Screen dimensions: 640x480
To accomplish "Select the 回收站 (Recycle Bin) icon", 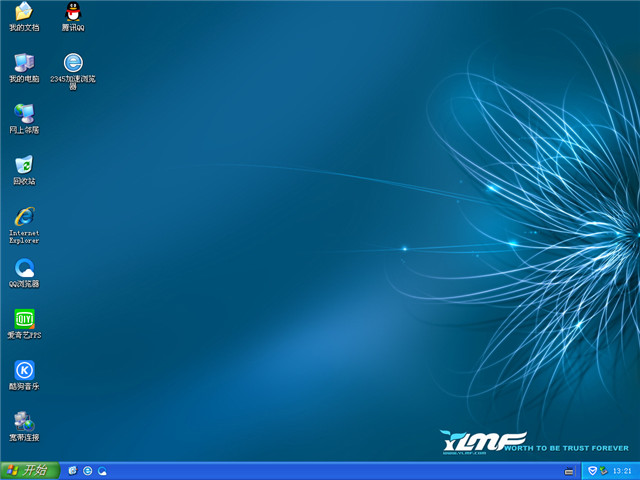I will coord(24,166).
